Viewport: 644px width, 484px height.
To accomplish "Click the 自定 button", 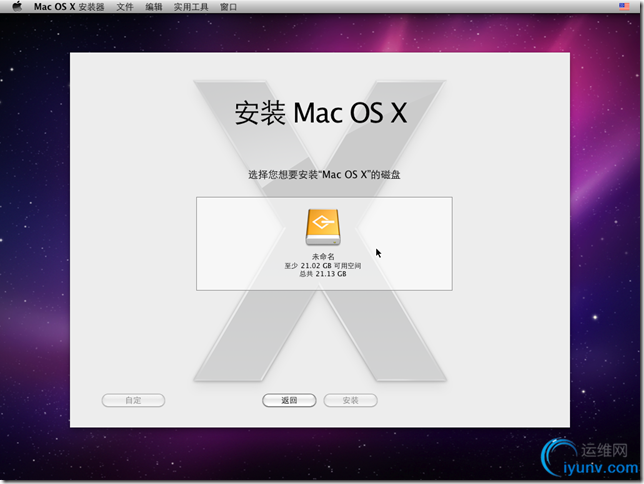I will pos(133,400).
